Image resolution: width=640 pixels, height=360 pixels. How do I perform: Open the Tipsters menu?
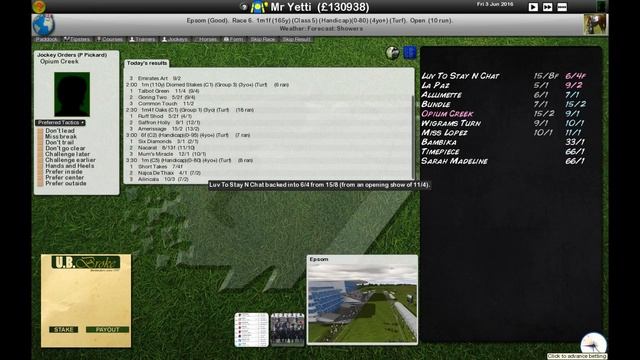coord(77,39)
